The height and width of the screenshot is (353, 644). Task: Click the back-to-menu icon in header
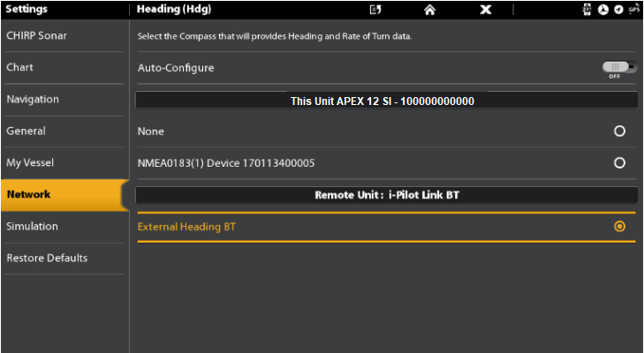375,10
